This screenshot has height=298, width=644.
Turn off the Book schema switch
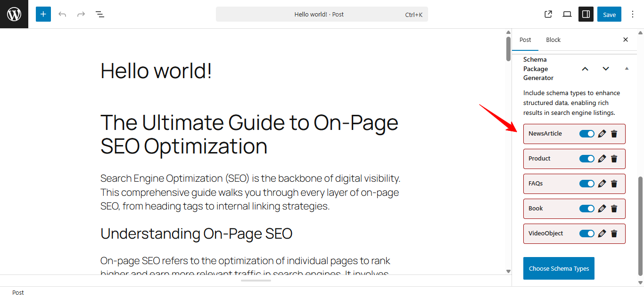point(587,209)
